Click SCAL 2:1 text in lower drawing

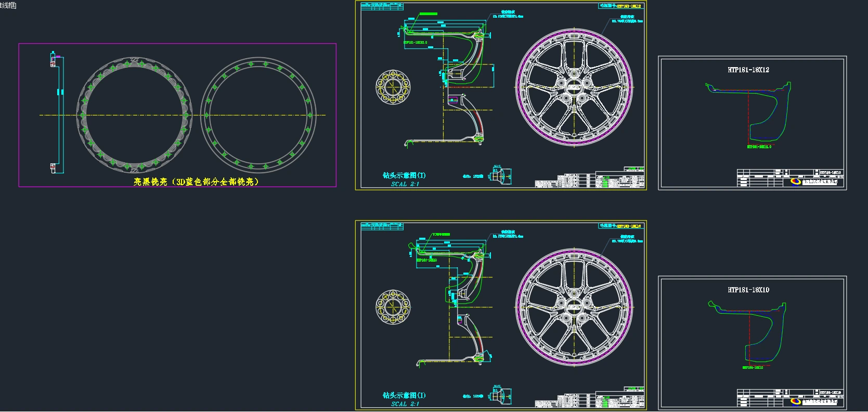coord(405,404)
